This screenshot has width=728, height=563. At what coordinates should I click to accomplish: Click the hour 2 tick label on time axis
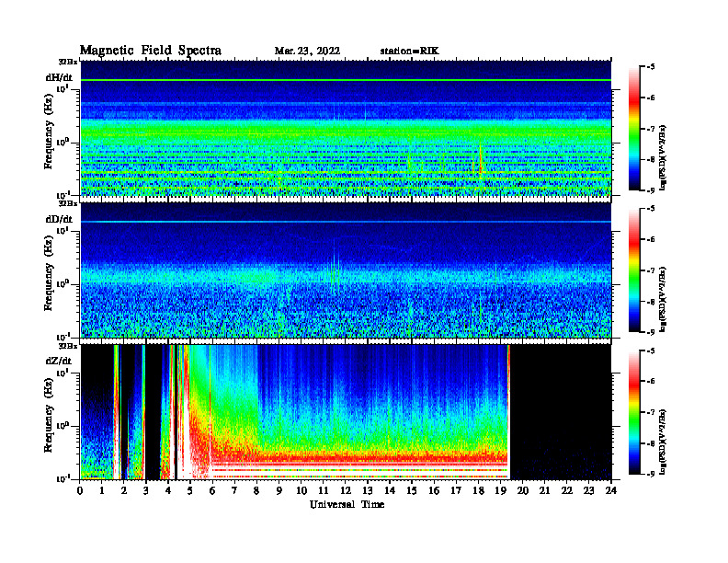[x=124, y=490]
